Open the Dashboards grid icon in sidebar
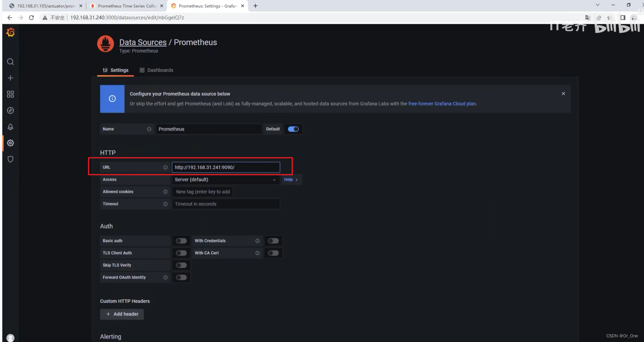 [10, 94]
